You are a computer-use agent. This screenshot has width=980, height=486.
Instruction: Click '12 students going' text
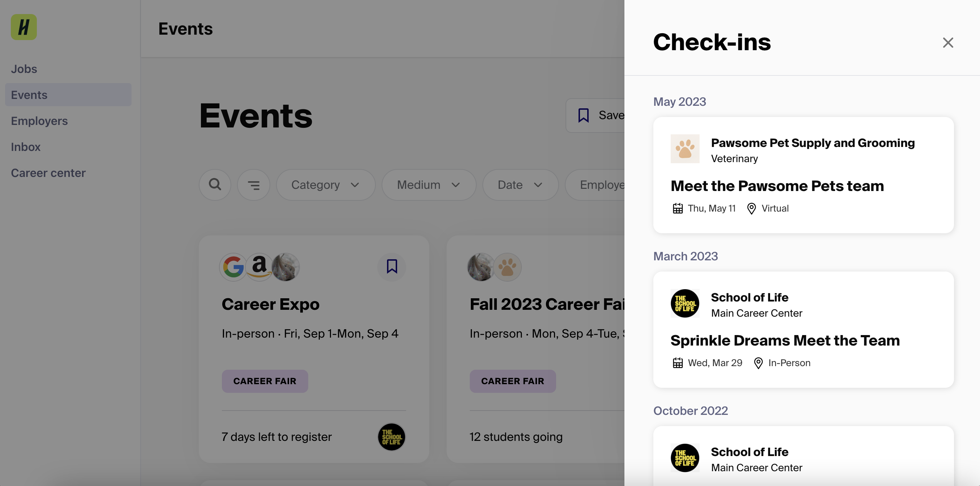pos(516,437)
